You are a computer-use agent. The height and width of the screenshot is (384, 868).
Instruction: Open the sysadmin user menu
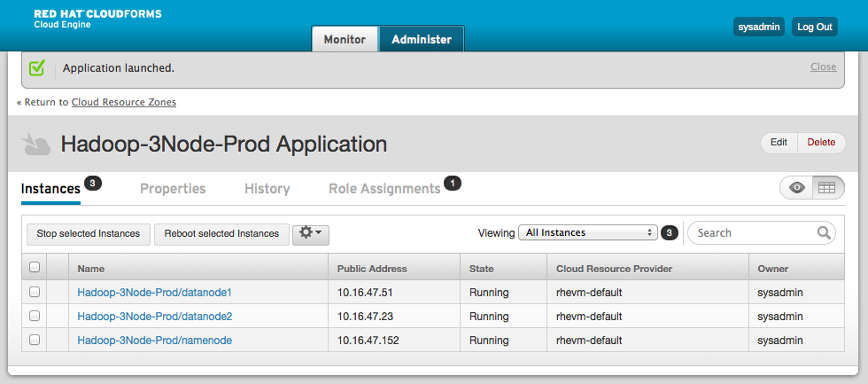click(x=759, y=27)
